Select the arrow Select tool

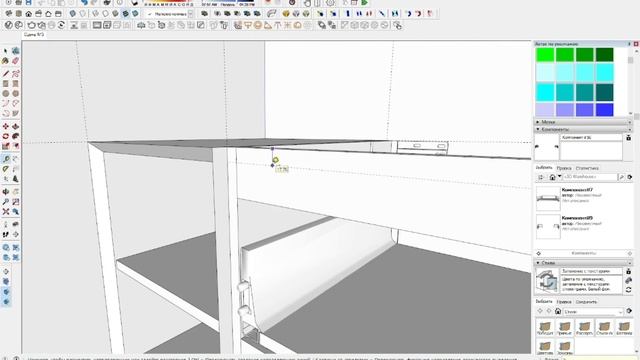(6, 51)
